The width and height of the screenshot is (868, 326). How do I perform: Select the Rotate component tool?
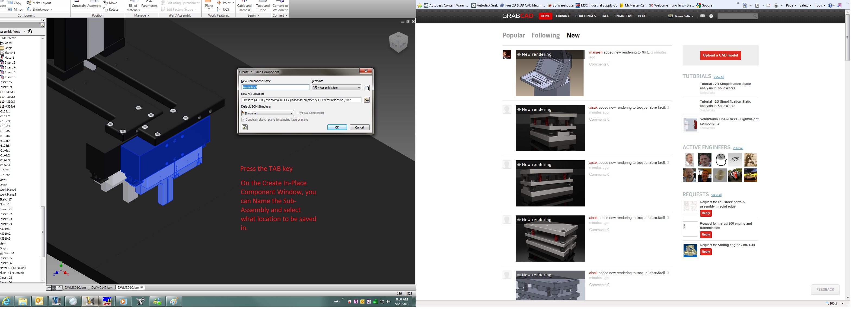point(111,10)
